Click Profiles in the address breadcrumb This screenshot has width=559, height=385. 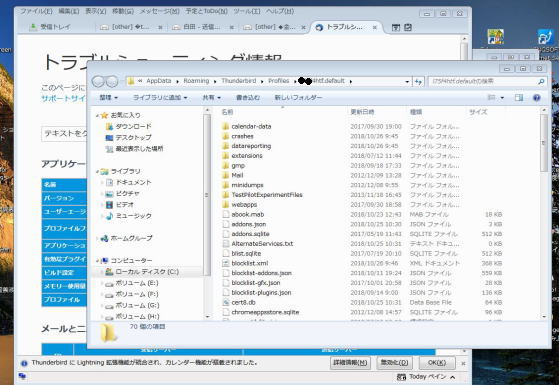pos(278,81)
